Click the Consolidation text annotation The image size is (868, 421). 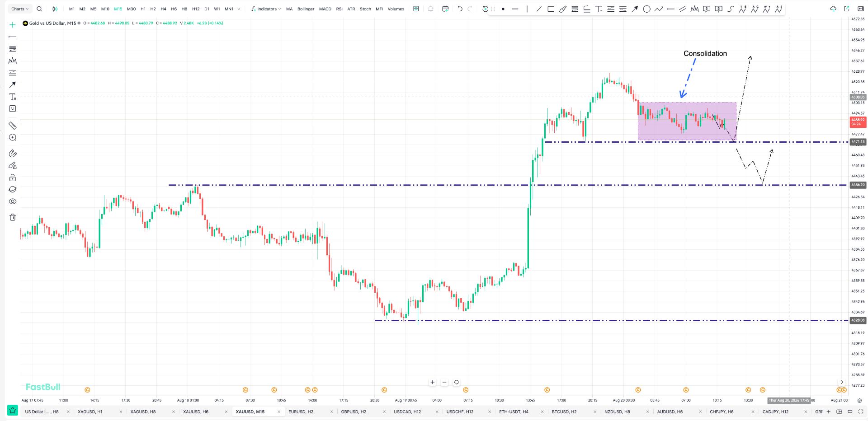coord(705,53)
